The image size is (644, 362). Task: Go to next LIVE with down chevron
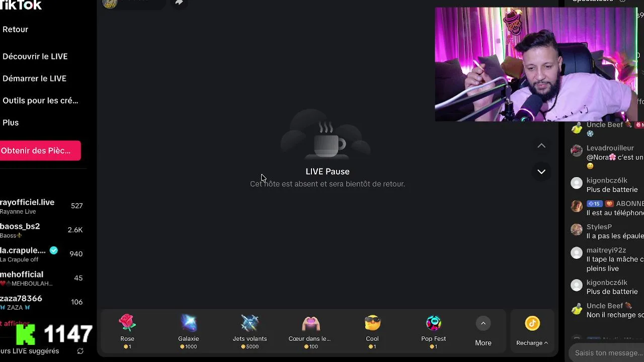click(541, 172)
